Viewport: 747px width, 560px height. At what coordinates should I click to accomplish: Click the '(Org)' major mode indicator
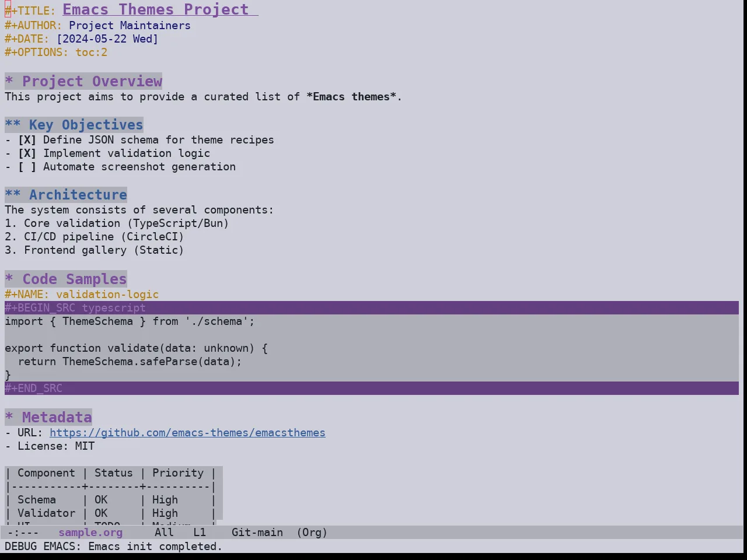coord(312,533)
